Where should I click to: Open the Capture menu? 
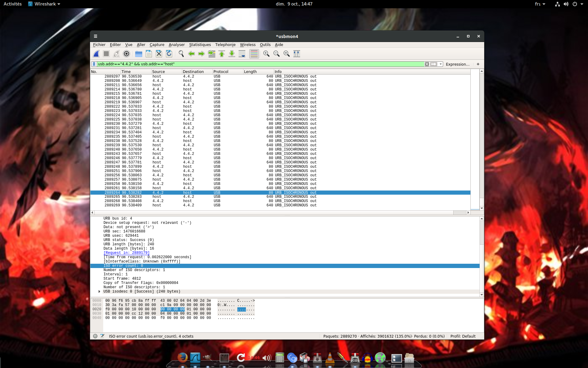(x=157, y=45)
